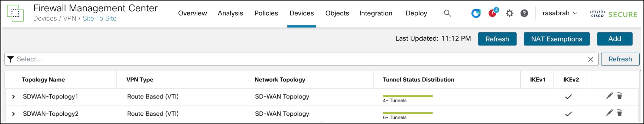Viewport: 644px width, 124px height.
Task: Delete SDWAN-Topology2 using the trash icon
Action: coord(619,113)
